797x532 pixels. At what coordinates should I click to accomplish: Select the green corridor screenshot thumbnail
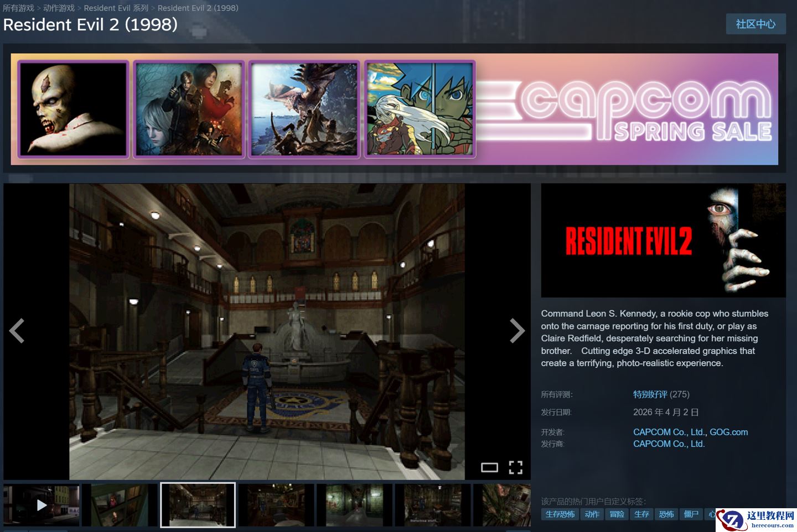(354, 505)
